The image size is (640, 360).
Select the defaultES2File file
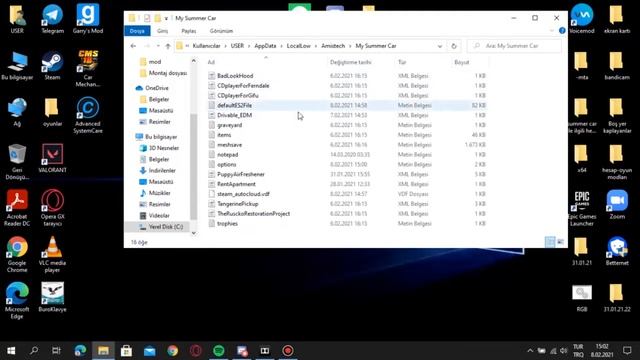(234, 105)
